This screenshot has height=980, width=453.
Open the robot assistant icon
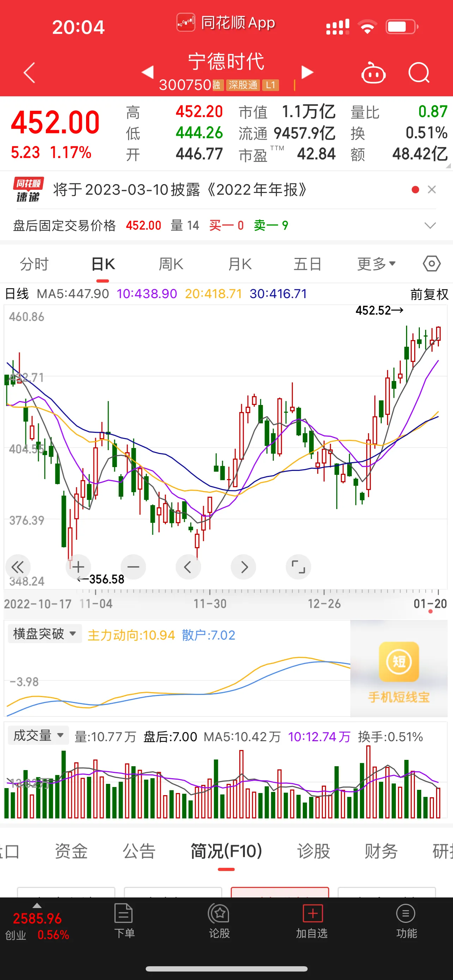373,73
